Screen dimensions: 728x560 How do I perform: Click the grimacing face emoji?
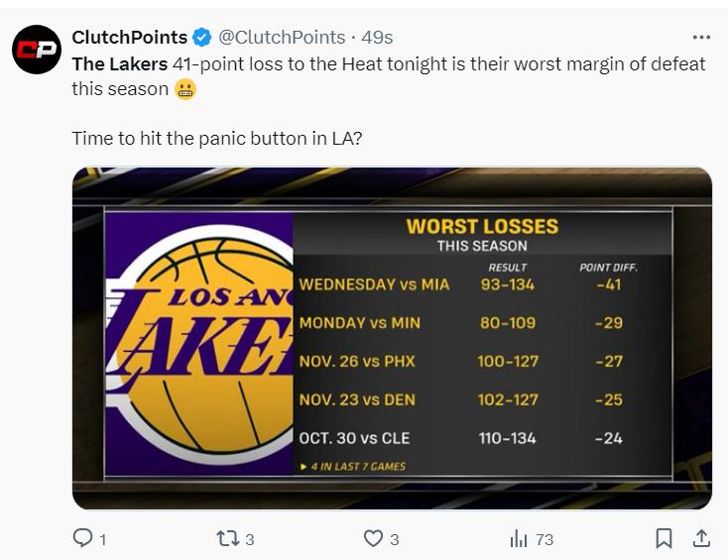(x=185, y=89)
